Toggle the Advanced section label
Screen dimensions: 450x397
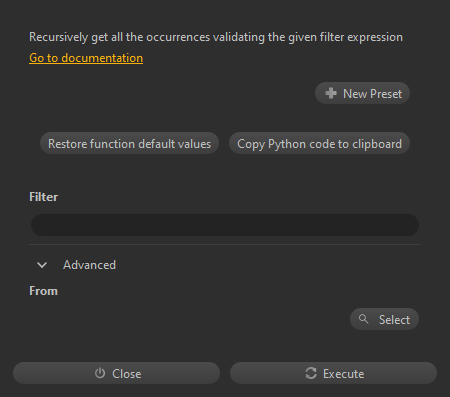point(89,265)
